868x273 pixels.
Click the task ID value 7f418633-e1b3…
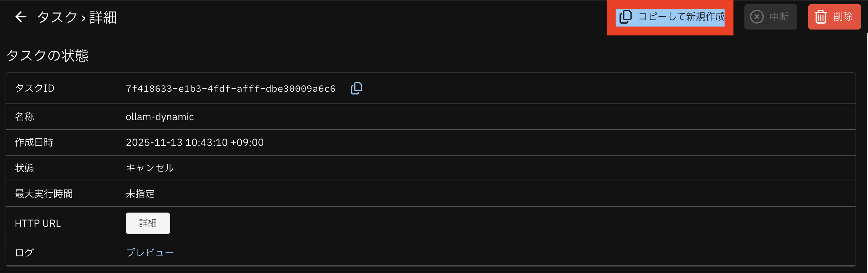(x=231, y=89)
